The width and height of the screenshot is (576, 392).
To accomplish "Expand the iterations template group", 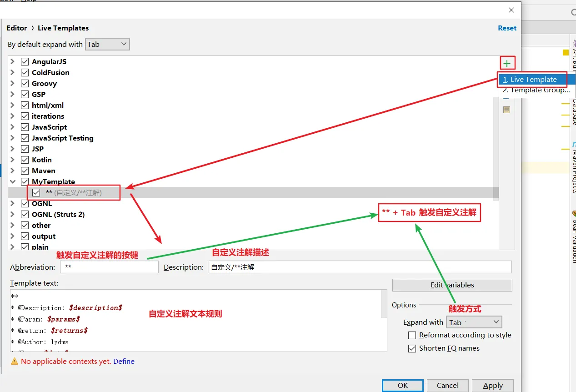I will [x=13, y=116].
